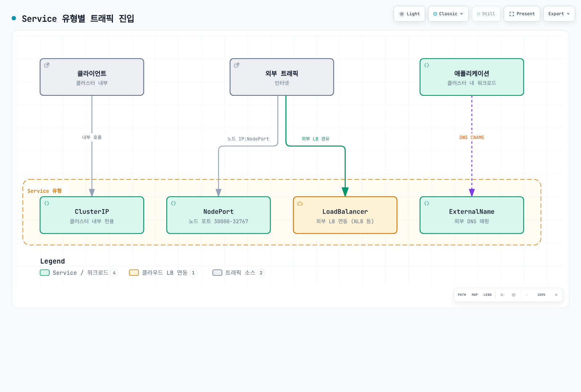Click orange 클라우드 LB 연동 legend swatch
Image resolution: width=581 pixels, height=392 pixels.
click(x=134, y=273)
